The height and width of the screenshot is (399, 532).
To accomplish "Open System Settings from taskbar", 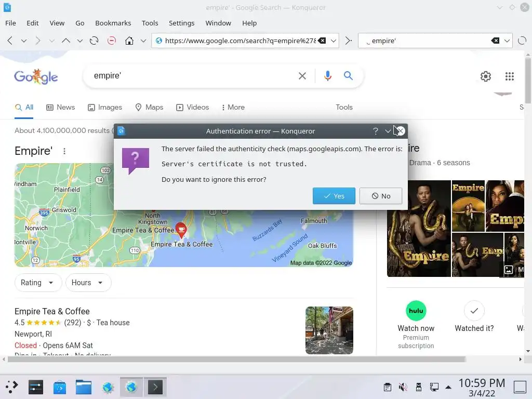I will pos(36,387).
